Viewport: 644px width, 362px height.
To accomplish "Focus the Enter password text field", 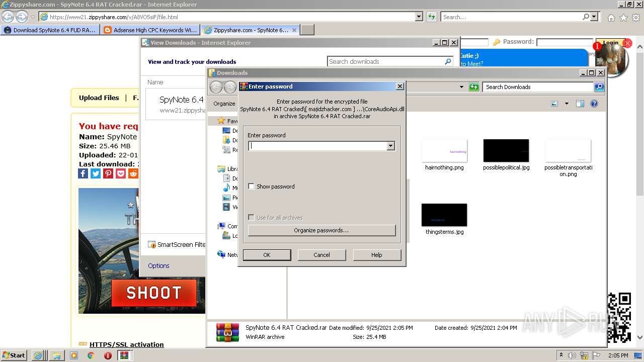I will tap(317, 146).
